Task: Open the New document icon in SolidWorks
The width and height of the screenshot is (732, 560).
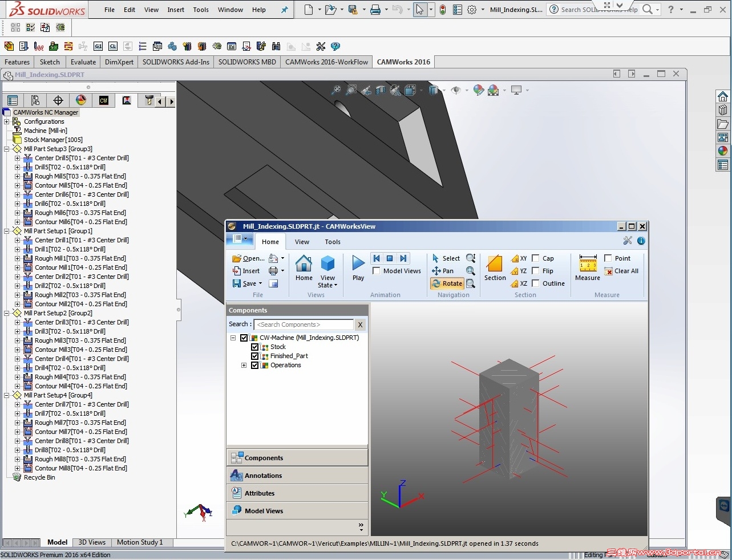Action: pos(309,10)
